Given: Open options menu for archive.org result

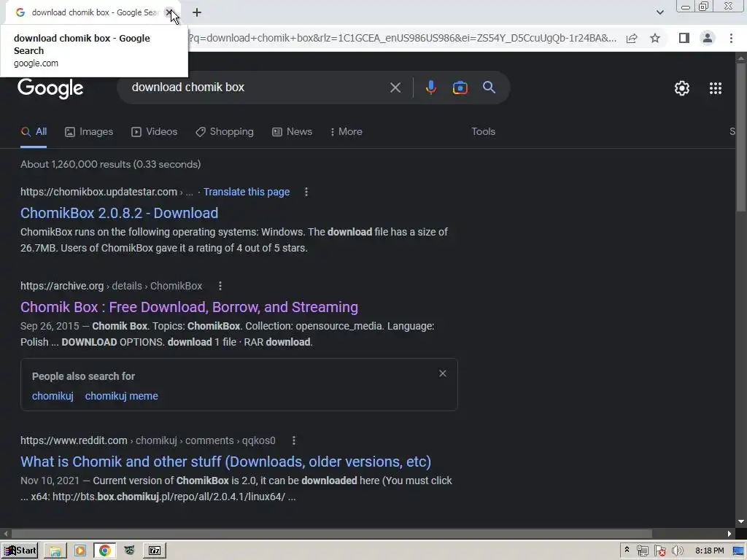Looking at the screenshot, I should 220,286.
